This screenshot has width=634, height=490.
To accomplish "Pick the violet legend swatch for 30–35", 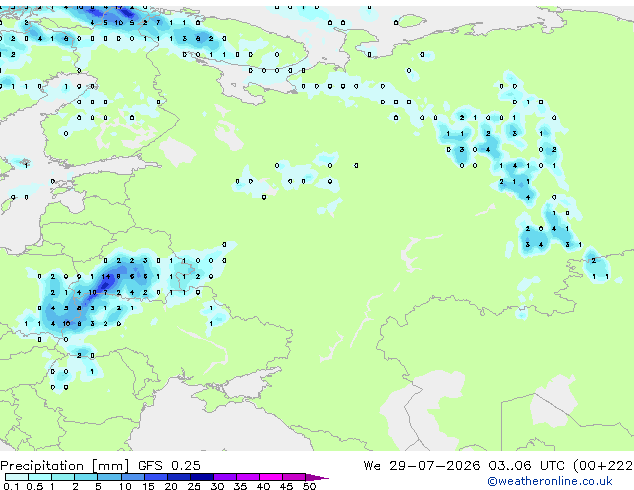I will click(x=224, y=477).
